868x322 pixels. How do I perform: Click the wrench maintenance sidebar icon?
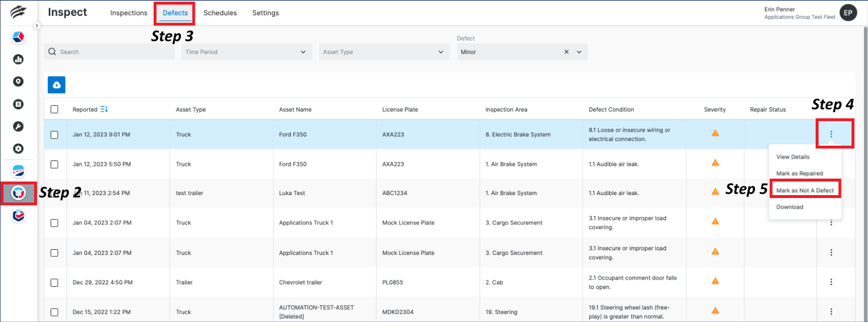[18, 126]
